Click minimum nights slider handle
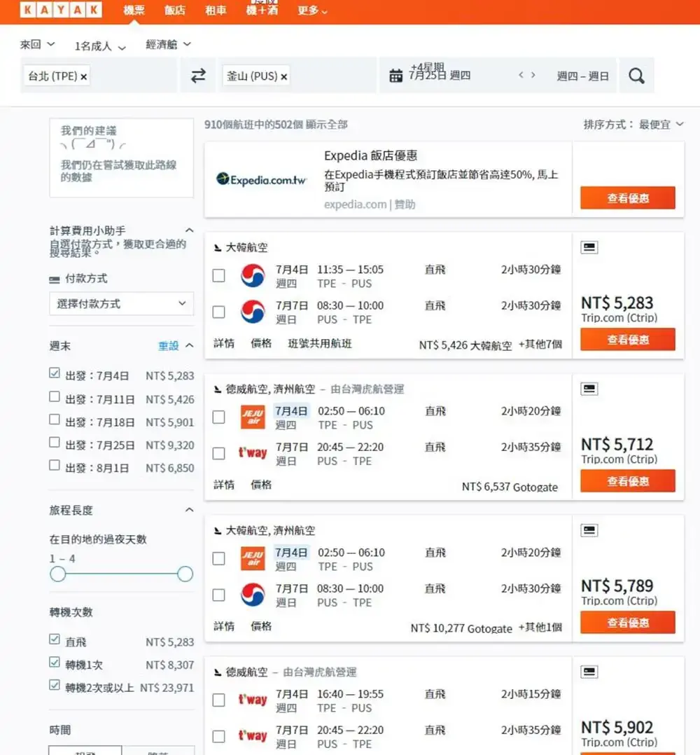The image size is (700, 755). [x=57, y=574]
